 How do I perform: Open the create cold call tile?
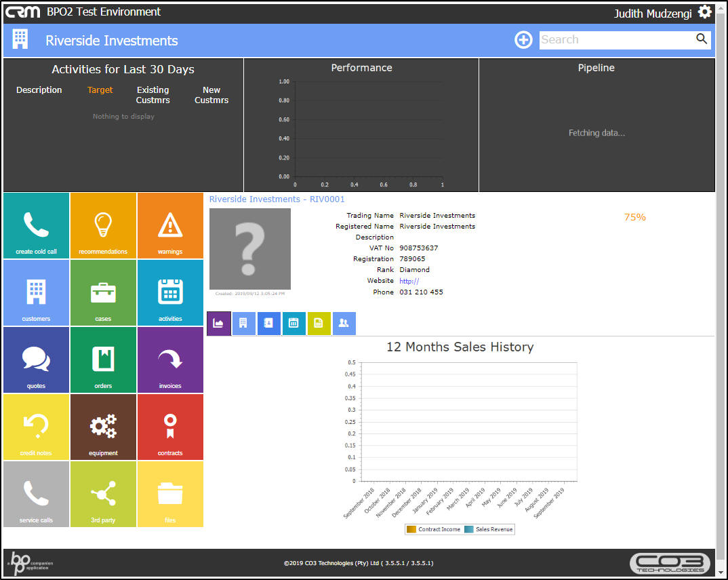36,225
